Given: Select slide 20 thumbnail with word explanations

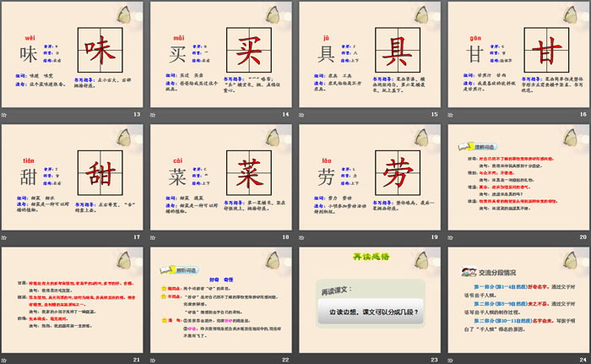Looking at the screenshot, I should tap(518, 177).
